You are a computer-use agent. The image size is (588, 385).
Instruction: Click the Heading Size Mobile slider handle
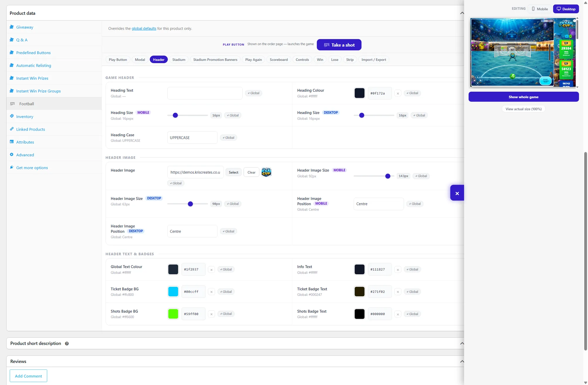(175, 115)
